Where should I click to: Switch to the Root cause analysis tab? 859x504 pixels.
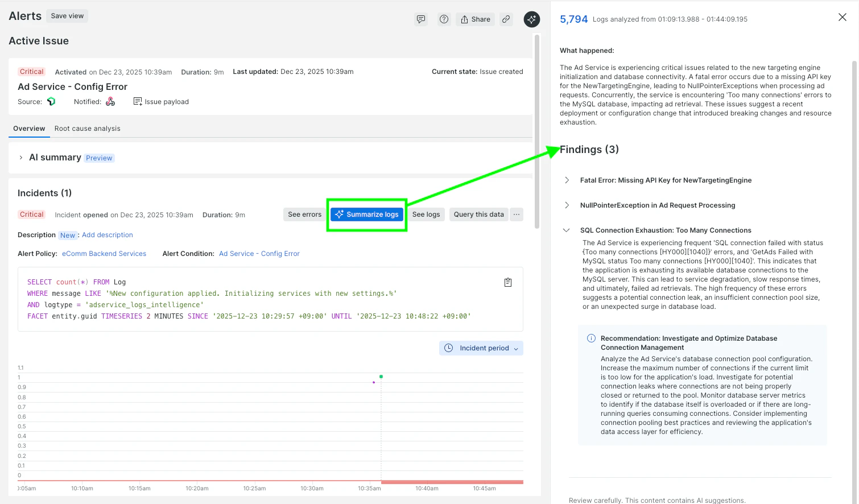pos(88,129)
